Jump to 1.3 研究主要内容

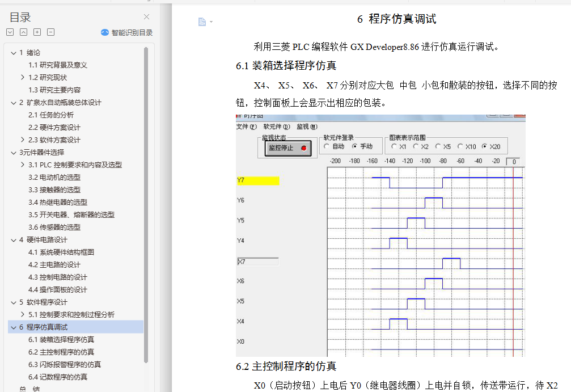click(54, 90)
